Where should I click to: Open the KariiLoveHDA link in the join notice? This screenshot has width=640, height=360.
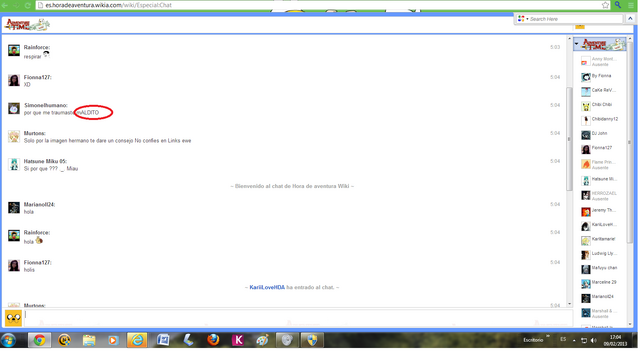[x=267, y=287]
